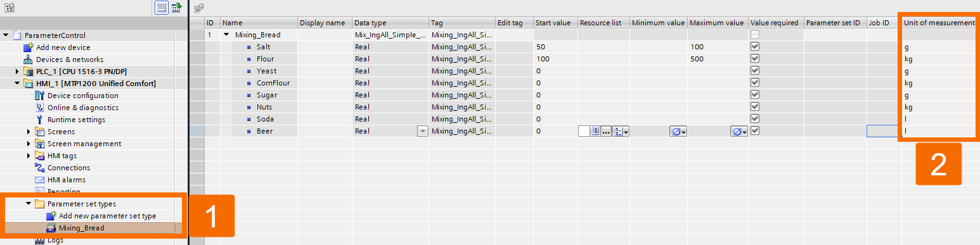Toggle Value required for Beer
The image size is (980, 245).
click(755, 131)
